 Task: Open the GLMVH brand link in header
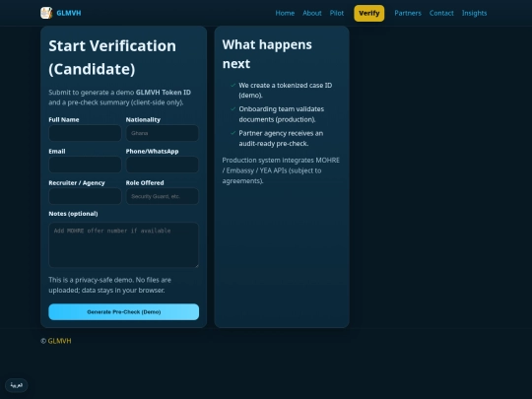(69, 13)
